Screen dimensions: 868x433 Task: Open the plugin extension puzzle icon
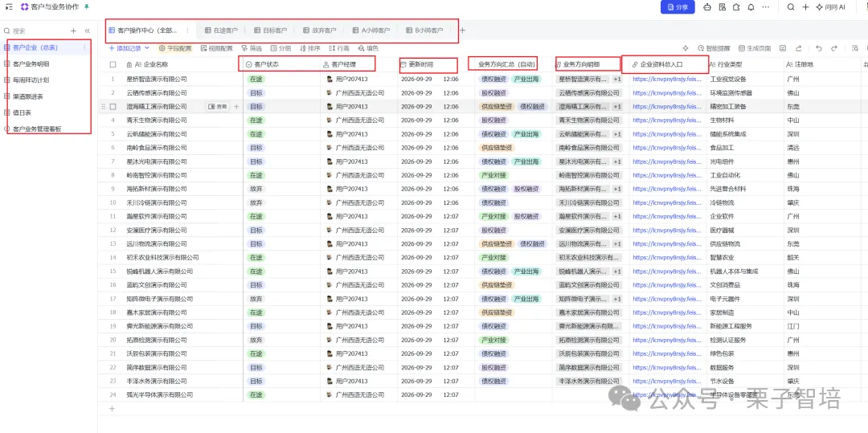click(736, 7)
